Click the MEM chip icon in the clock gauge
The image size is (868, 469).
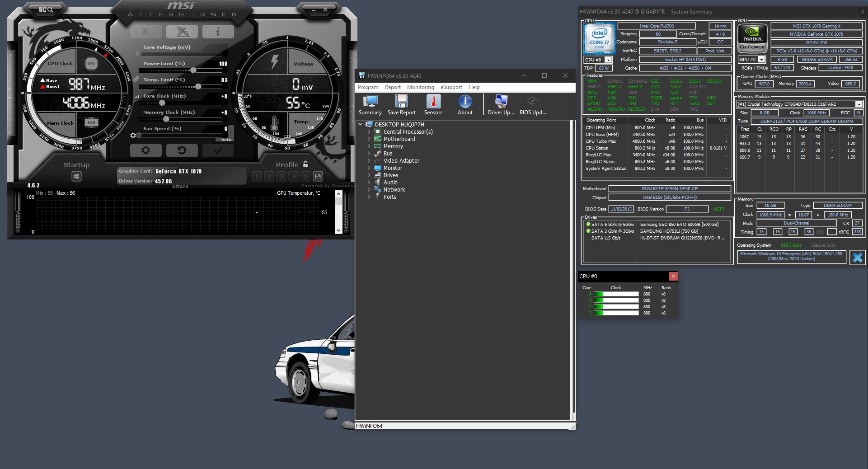pos(91,122)
